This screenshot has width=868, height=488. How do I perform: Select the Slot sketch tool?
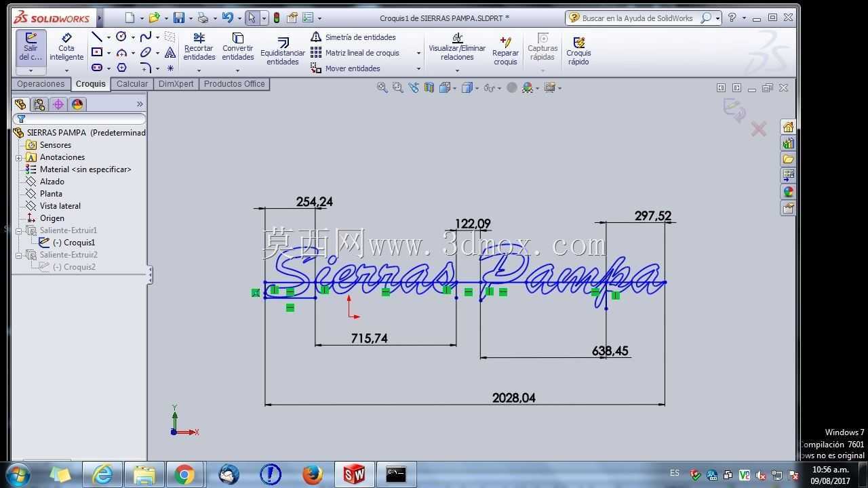pyautogui.click(x=97, y=68)
